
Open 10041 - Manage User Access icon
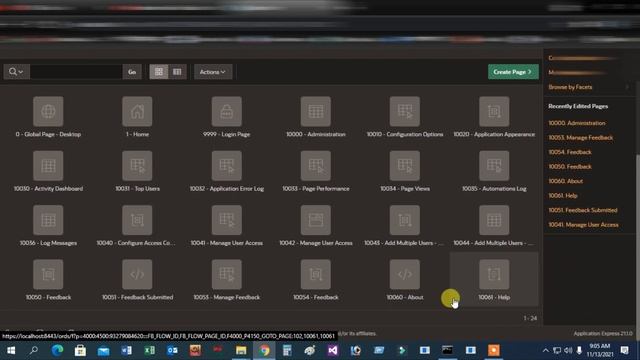click(227, 220)
